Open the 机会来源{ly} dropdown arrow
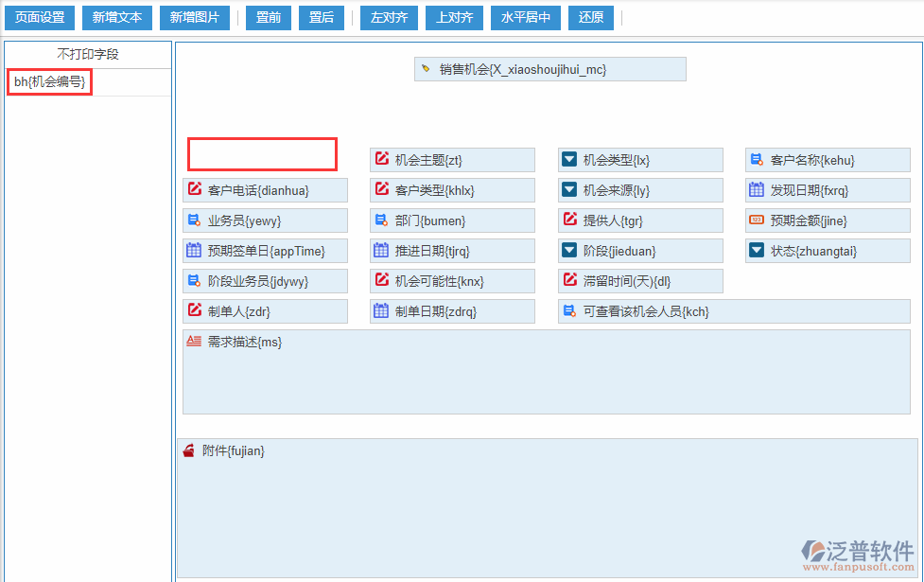924x582 pixels. [570, 189]
